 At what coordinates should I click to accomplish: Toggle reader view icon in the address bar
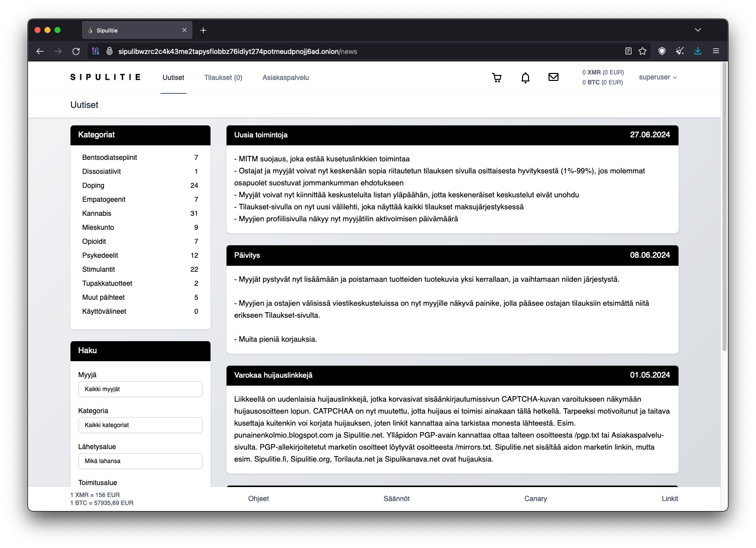coord(628,51)
